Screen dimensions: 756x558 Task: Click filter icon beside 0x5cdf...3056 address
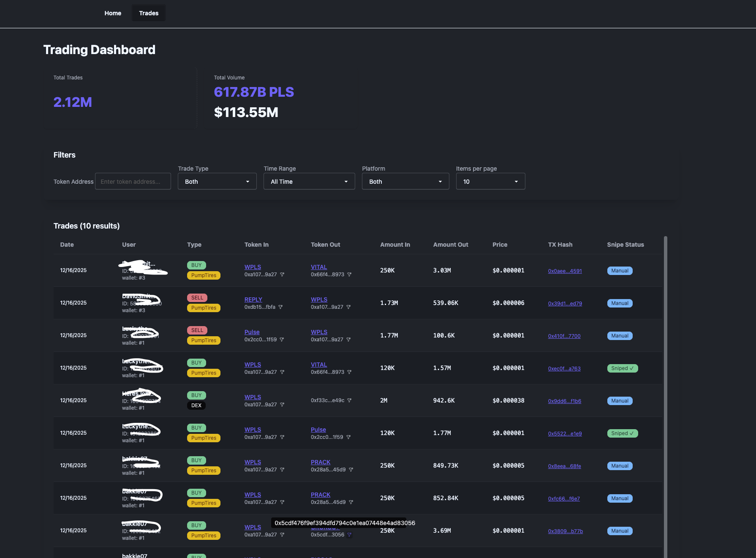click(349, 535)
